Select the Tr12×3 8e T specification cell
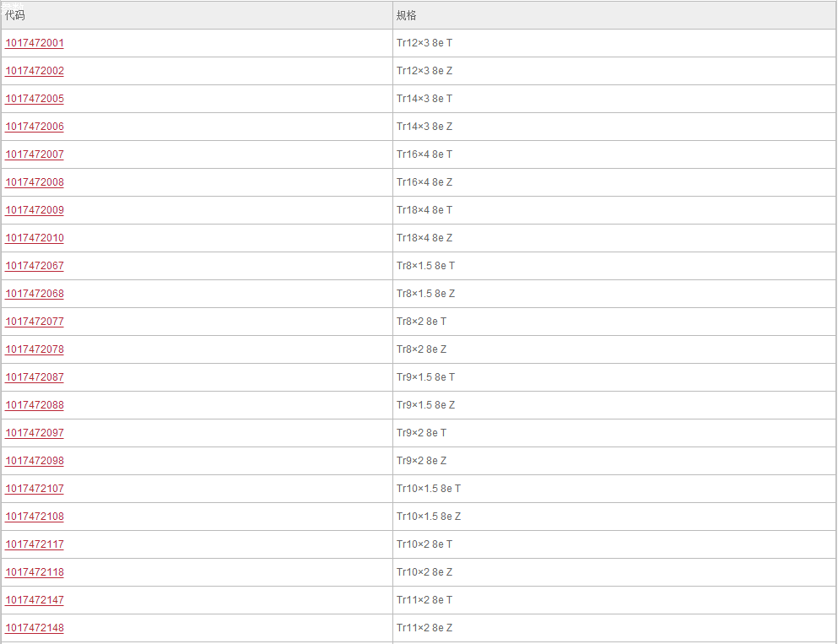This screenshot has height=644, width=838. 614,43
